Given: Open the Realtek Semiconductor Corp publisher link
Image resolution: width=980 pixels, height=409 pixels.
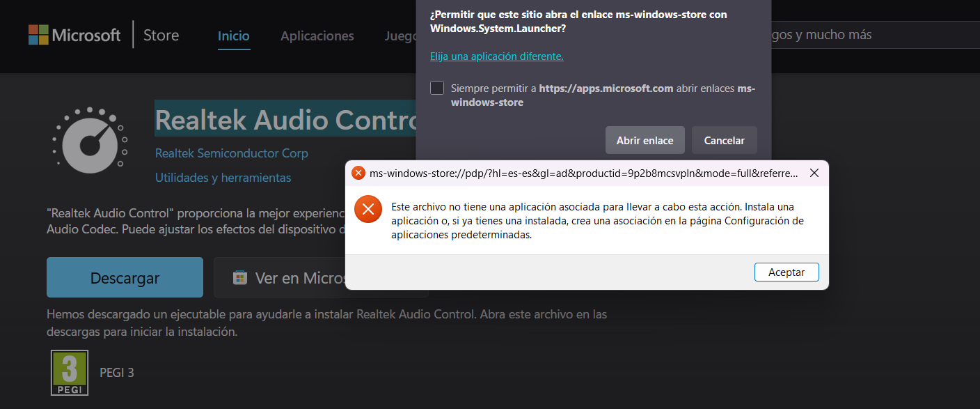Looking at the screenshot, I should pos(231,153).
